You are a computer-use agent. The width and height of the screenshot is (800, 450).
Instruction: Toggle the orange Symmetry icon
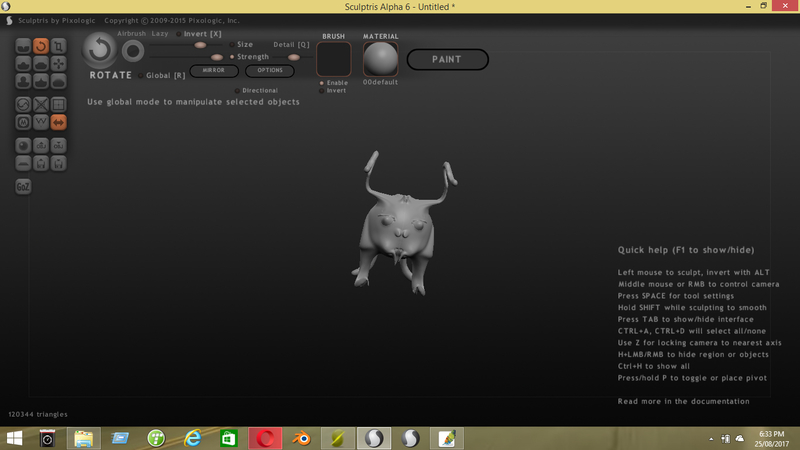(59, 122)
